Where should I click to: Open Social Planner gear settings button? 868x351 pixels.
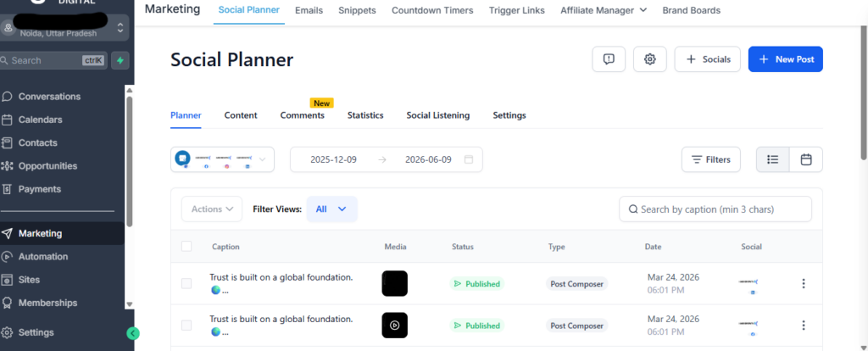(650, 59)
